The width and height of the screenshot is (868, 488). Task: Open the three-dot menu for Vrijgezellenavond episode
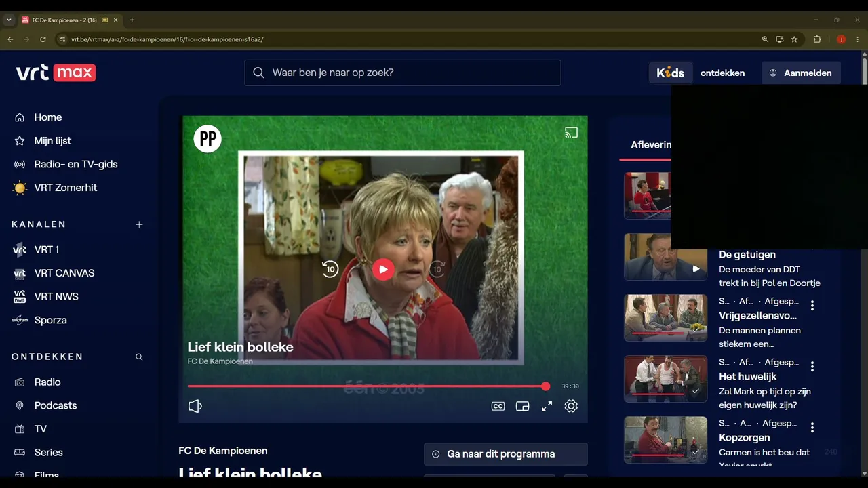(x=812, y=306)
